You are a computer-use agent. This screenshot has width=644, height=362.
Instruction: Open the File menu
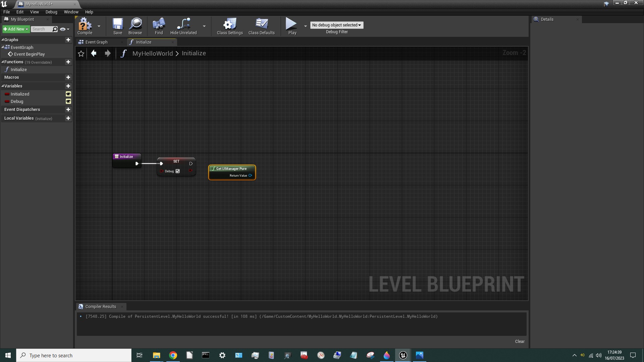tap(7, 12)
